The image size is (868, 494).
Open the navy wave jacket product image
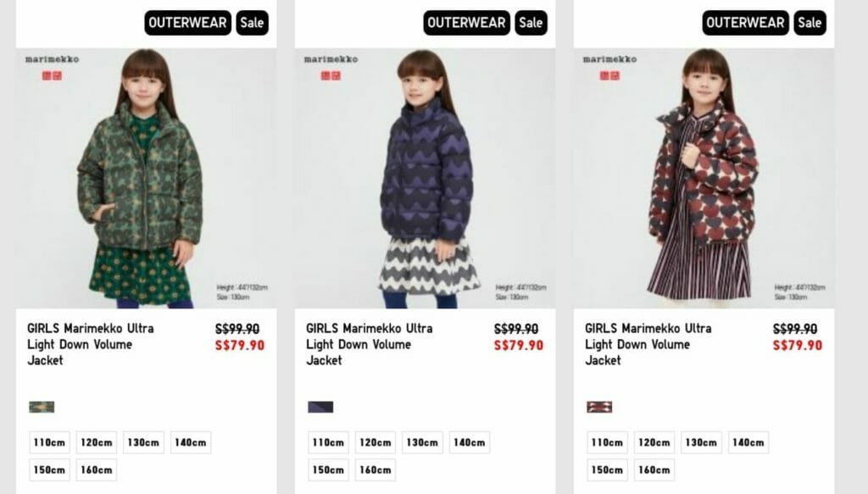point(426,178)
